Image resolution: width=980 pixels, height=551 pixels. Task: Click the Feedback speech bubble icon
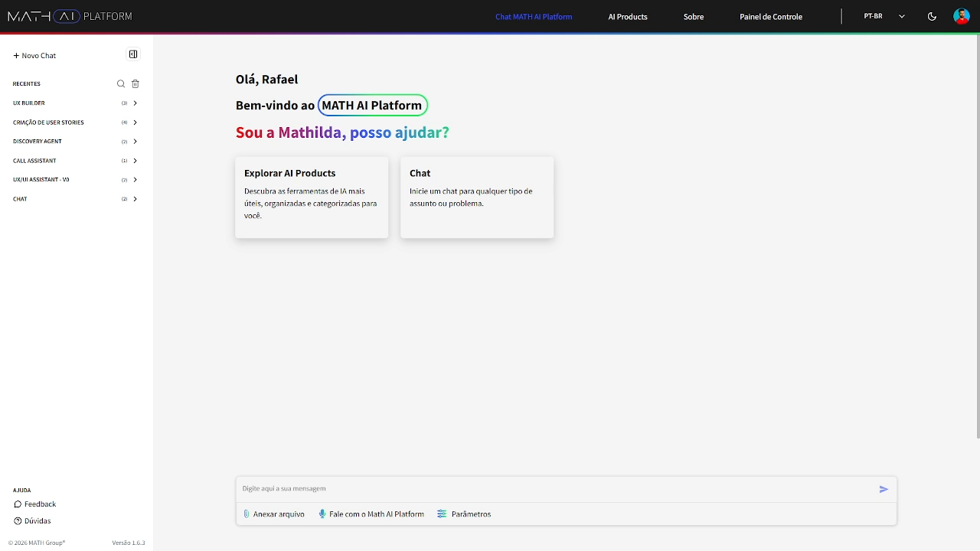[x=18, y=504]
